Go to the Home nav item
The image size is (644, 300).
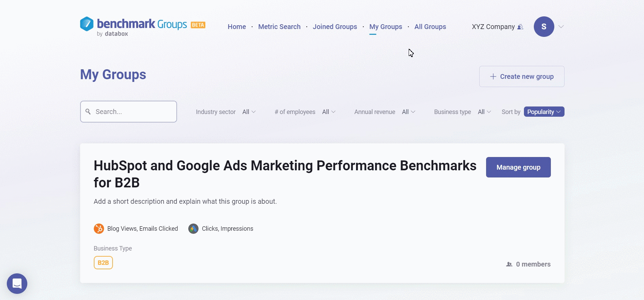click(237, 27)
